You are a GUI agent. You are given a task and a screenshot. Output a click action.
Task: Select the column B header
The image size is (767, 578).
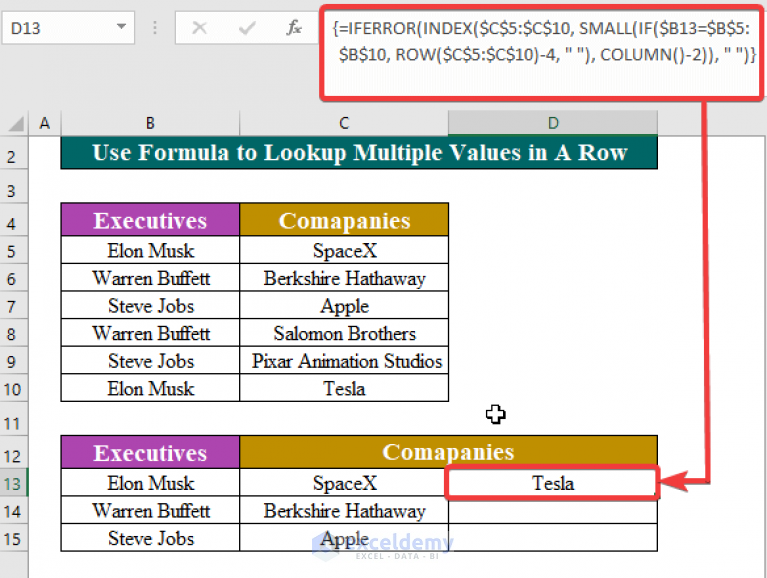point(150,123)
